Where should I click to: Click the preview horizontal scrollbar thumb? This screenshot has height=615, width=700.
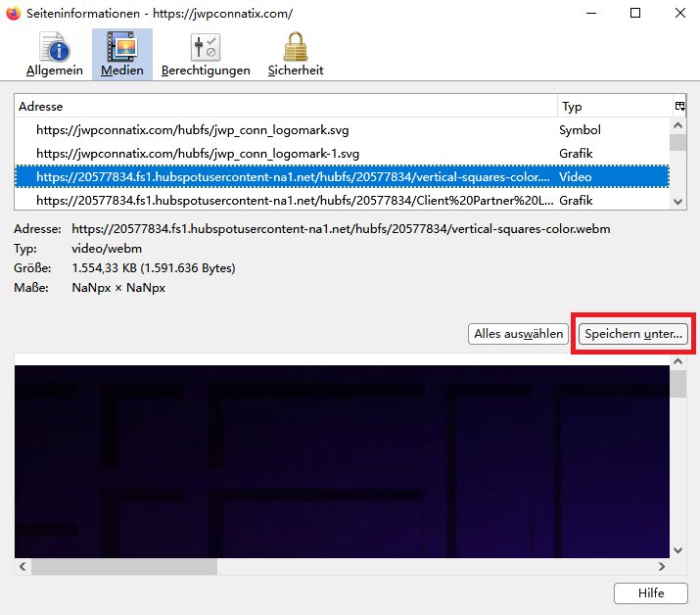[x=124, y=566]
